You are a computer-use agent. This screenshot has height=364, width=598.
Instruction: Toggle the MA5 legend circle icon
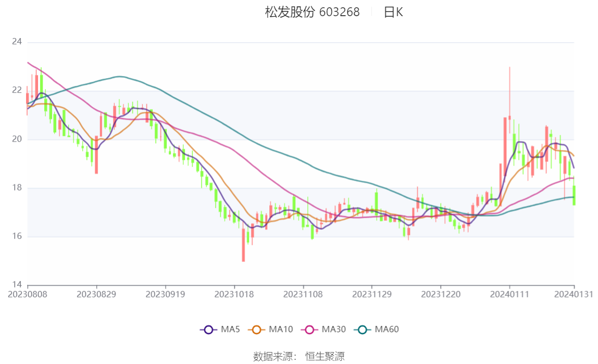[208, 330]
